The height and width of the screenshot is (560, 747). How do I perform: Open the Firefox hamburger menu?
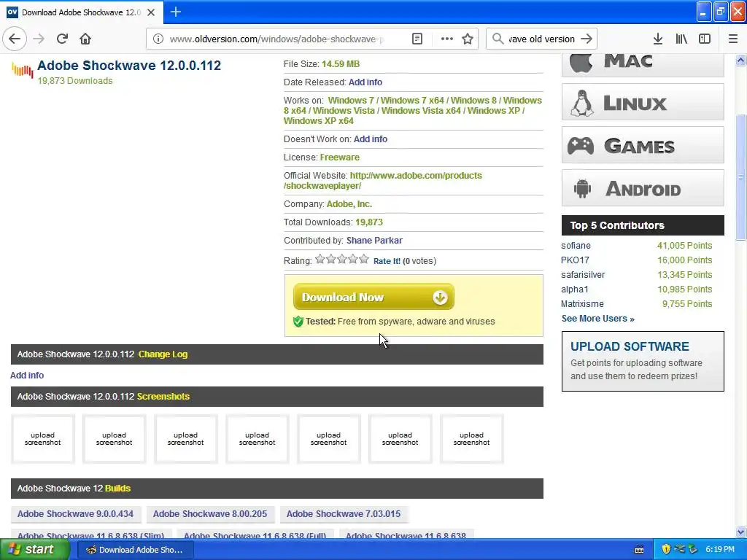pos(733,39)
